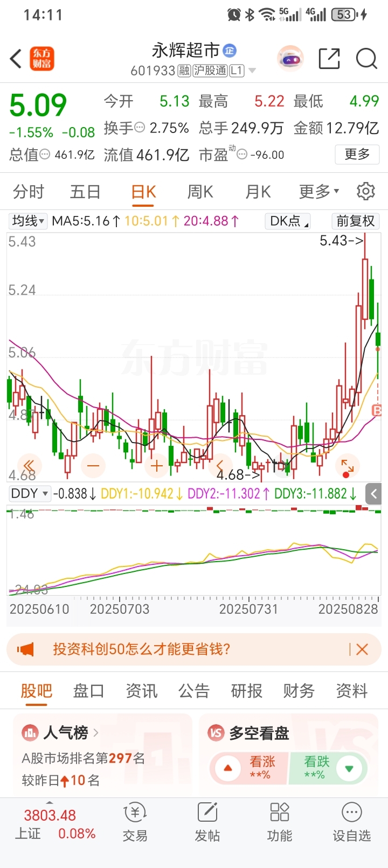Expand the 更多 chart period dropdown
The width and height of the screenshot is (388, 868).
pyautogui.click(x=319, y=191)
